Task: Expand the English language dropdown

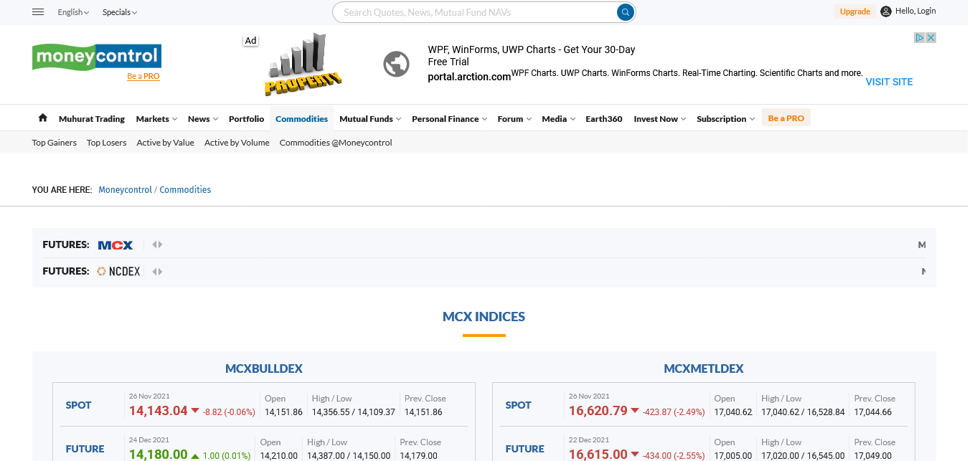Action: (x=73, y=12)
